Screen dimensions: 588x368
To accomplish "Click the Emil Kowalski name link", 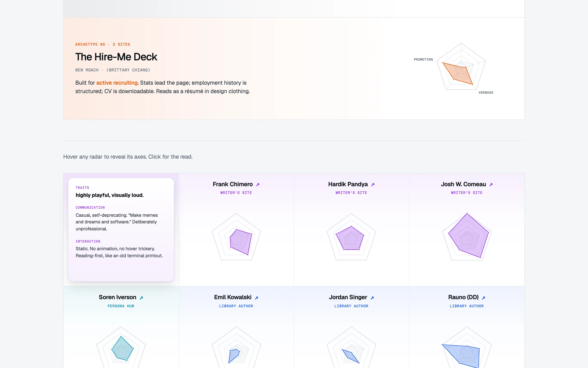I will [x=233, y=297].
